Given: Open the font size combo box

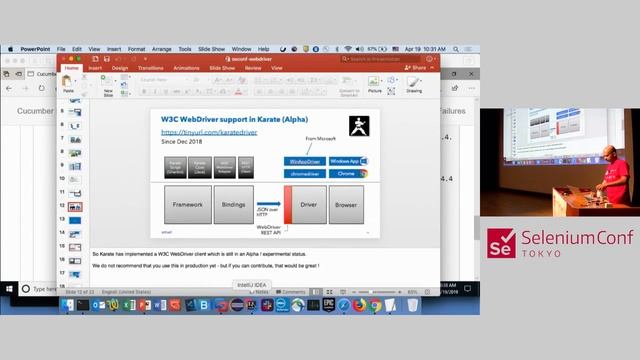Looking at the screenshot, I should click(x=200, y=80).
